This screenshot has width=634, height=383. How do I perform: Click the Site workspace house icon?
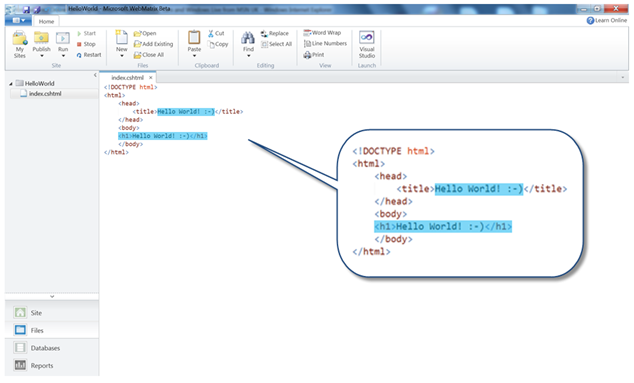(20, 312)
